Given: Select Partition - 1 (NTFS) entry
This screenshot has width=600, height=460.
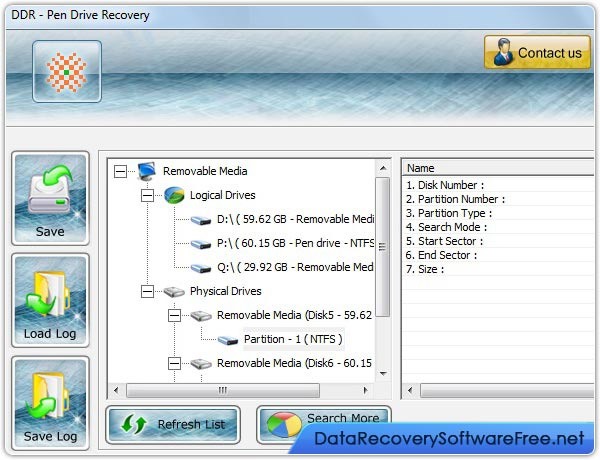Looking at the screenshot, I should tap(293, 339).
